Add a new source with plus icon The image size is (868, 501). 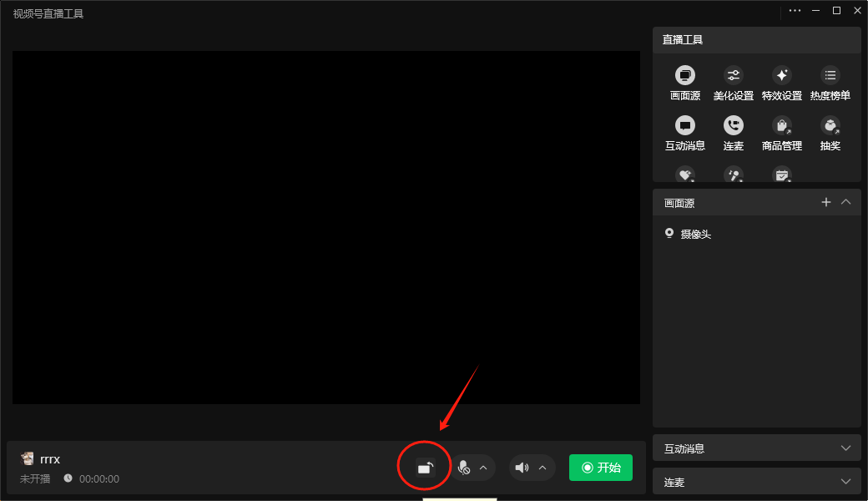826,202
